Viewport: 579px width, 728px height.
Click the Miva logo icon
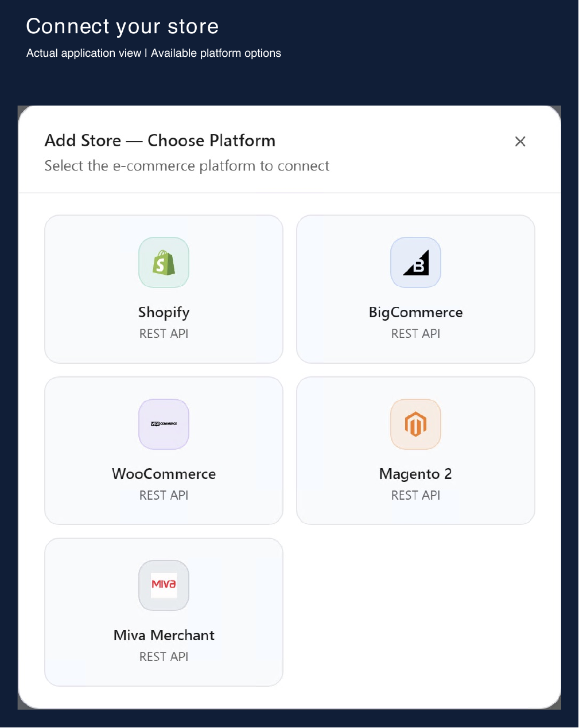[x=164, y=585]
